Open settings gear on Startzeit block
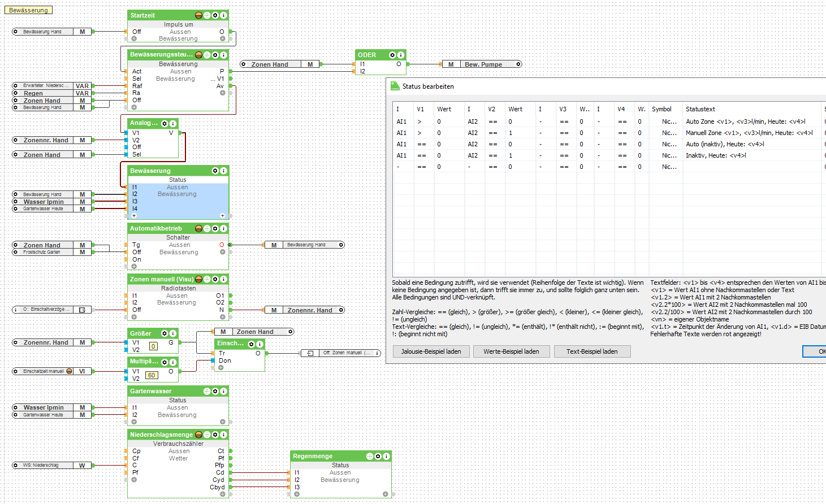 click(215, 15)
